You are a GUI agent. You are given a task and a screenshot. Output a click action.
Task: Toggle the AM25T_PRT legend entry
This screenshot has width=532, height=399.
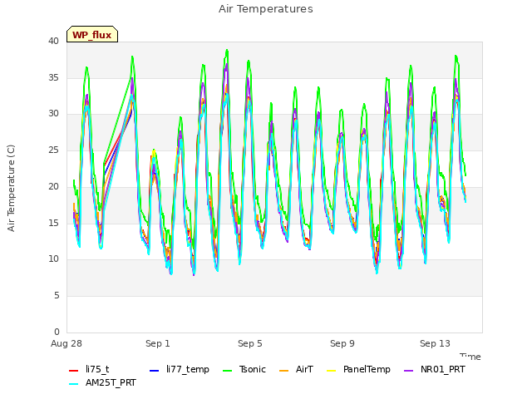click(102, 382)
